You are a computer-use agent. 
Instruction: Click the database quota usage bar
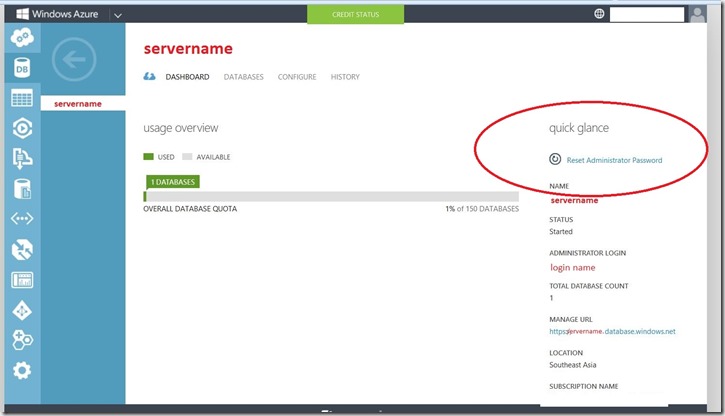click(331, 197)
